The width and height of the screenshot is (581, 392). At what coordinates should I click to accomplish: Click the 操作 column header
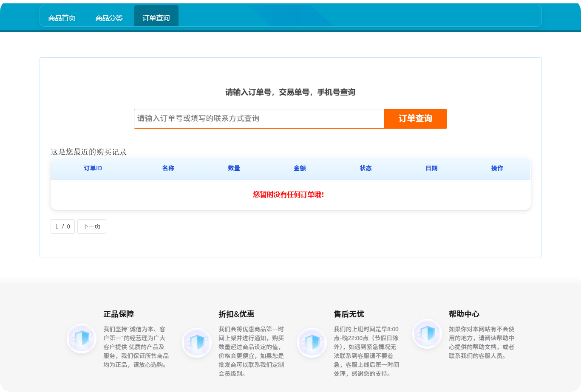[x=497, y=168]
